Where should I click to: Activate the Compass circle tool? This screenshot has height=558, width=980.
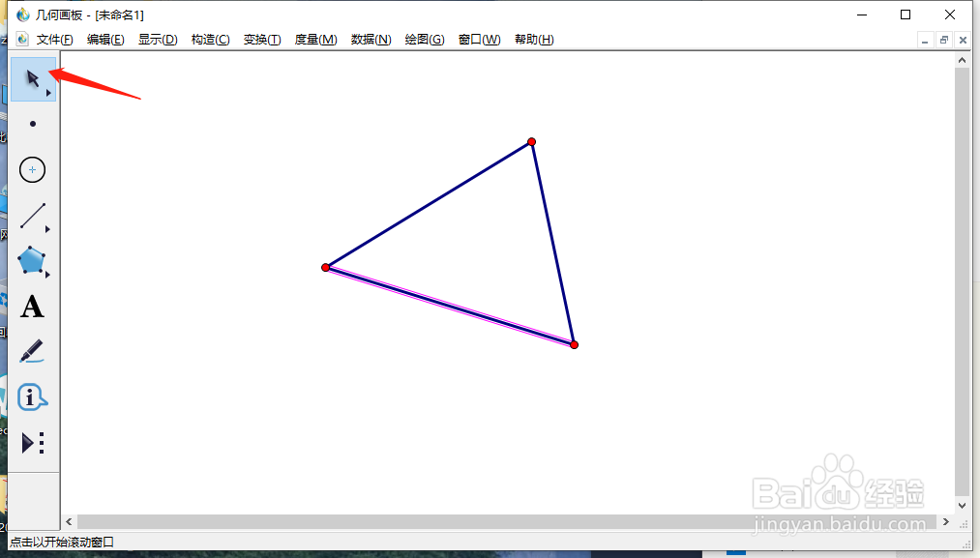[x=33, y=170]
